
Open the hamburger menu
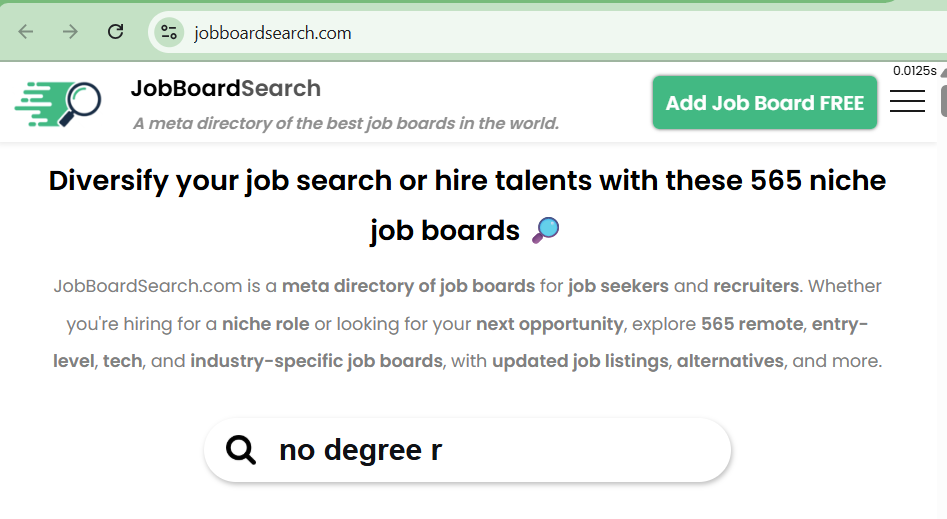(907, 101)
